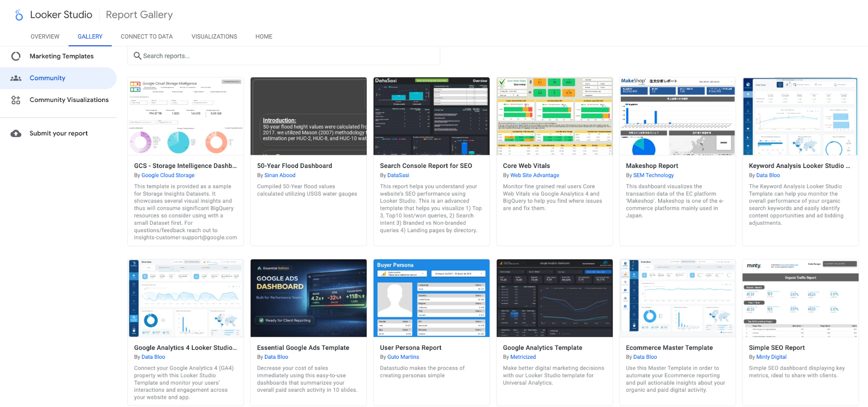Image resolution: width=868 pixels, height=407 pixels.
Task: Open the Google Cloud Storage author link
Action: [168, 175]
